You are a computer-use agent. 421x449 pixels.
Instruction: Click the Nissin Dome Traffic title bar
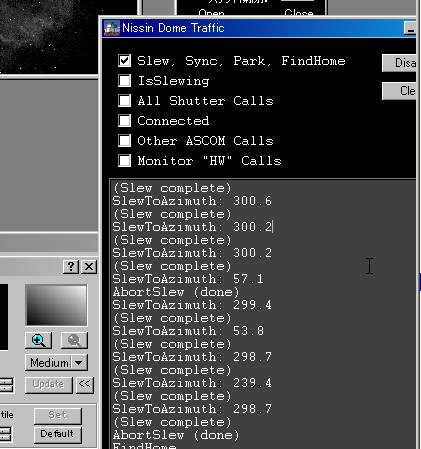259,28
